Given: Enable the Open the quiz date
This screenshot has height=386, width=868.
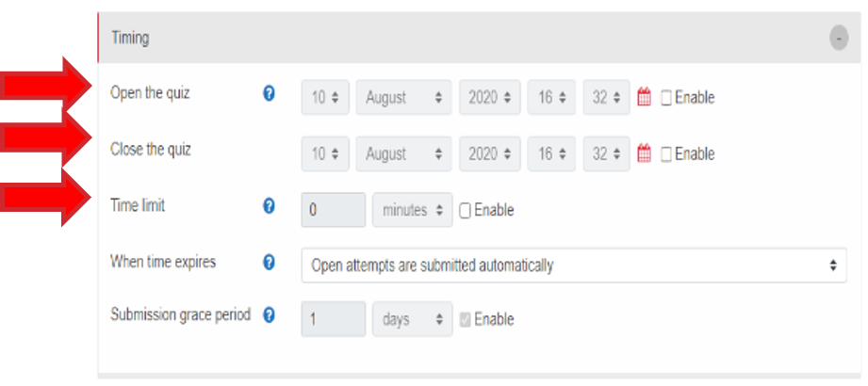Looking at the screenshot, I should pos(666,98).
